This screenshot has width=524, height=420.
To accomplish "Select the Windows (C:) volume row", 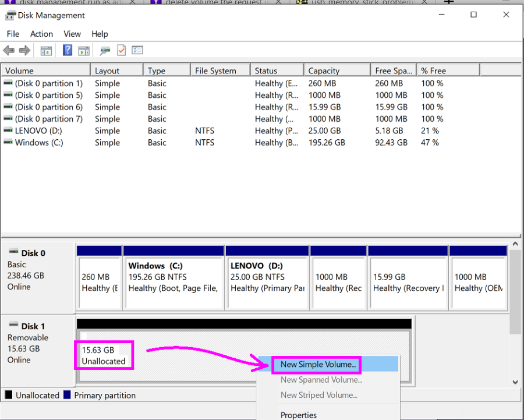I will (240, 143).
